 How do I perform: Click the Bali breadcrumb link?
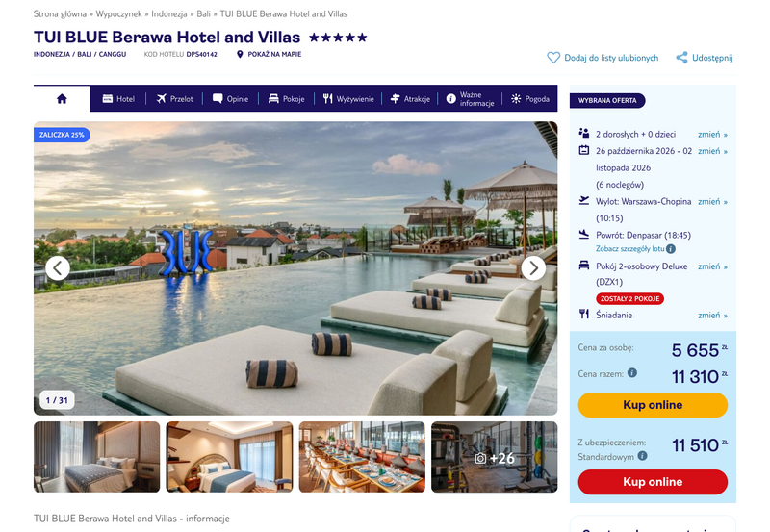[203, 13]
